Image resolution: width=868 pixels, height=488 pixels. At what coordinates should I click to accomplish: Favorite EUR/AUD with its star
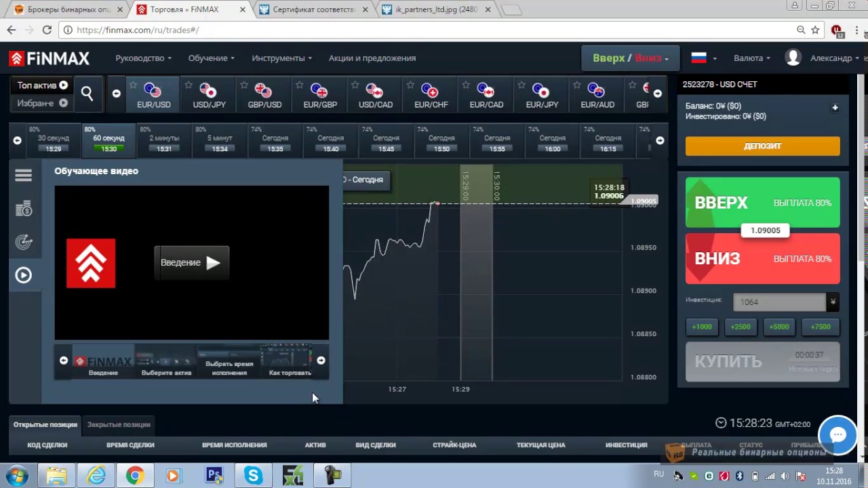[x=577, y=85]
